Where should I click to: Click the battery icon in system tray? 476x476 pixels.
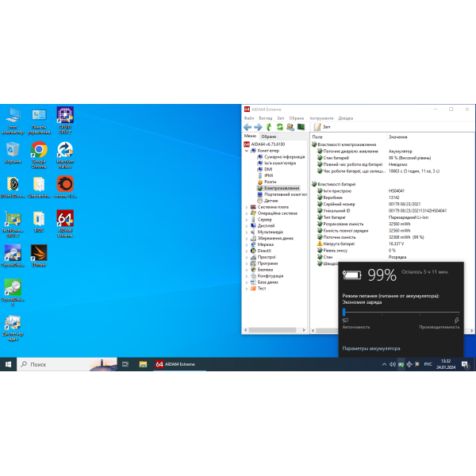coord(401,364)
